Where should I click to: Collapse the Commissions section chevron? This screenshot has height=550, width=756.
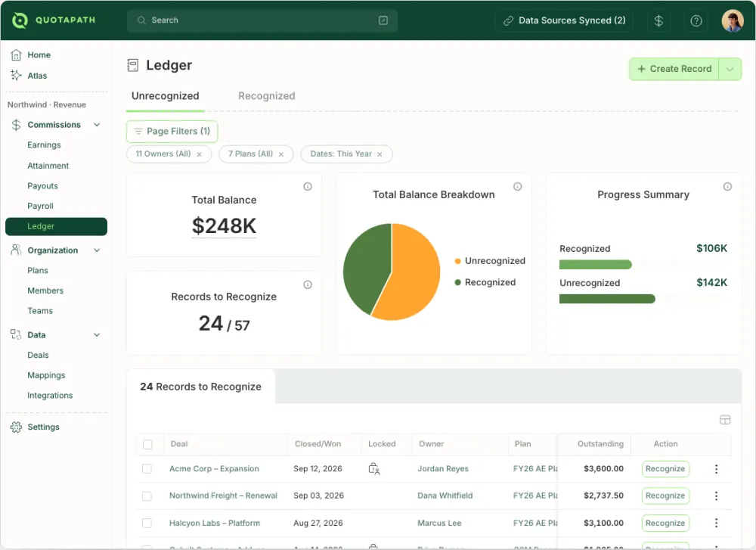(x=97, y=125)
